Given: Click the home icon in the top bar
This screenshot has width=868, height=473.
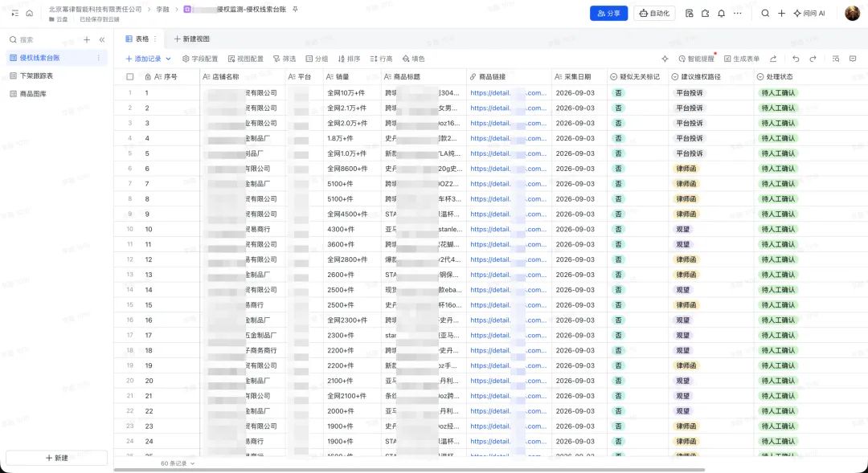Looking at the screenshot, I should click(x=30, y=14).
